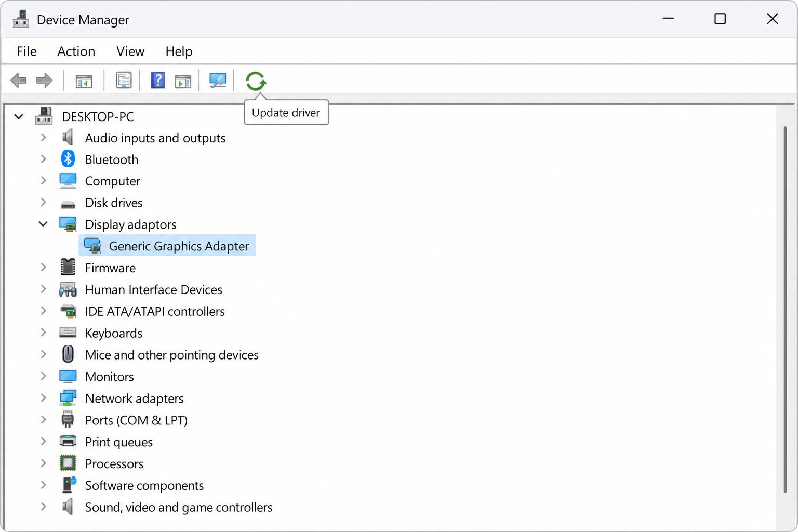Click the Bluetooth category icon

pyautogui.click(x=68, y=159)
